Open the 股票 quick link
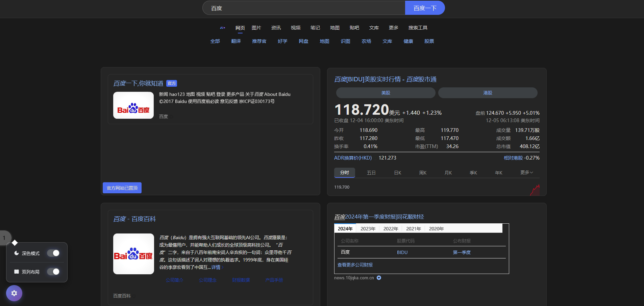This screenshot has width=644, height=306. coord(429,41)
